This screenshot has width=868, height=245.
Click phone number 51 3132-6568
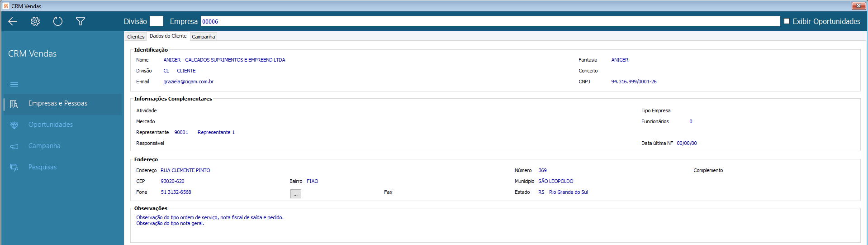point(176,192)
